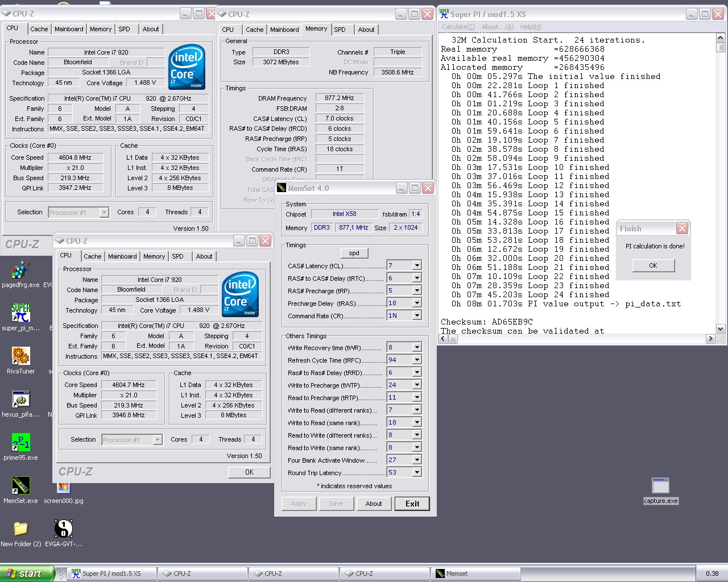Open CAS# Latency (tCL) dropdown in MemSet
This screenshot has height=582, width=728.
(417, 265)
